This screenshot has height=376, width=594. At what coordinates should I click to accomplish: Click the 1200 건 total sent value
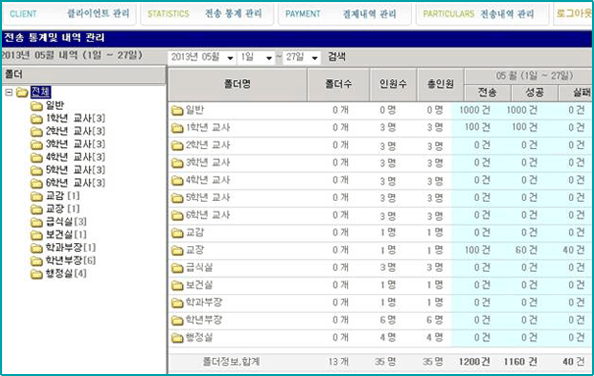[475, 362]
